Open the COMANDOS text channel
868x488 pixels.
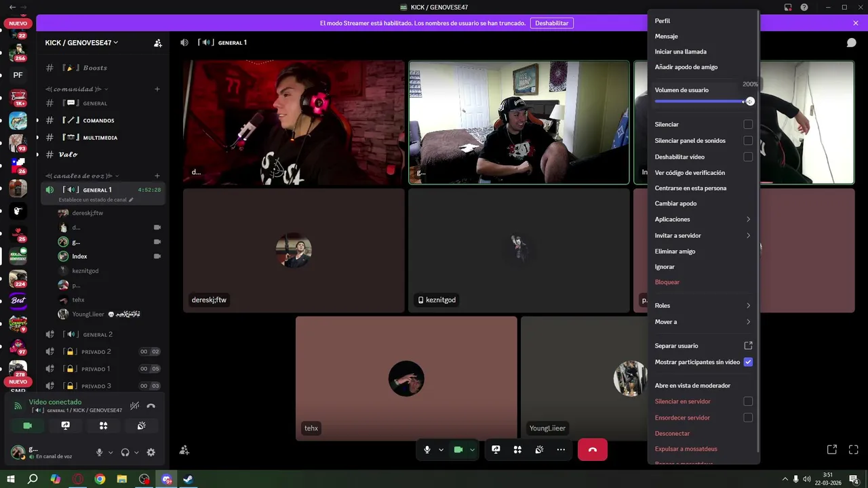pos(99,120)
